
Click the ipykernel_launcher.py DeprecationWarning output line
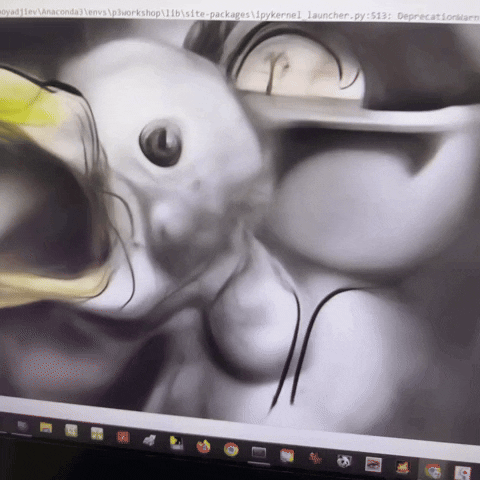(x=240, y=15)
